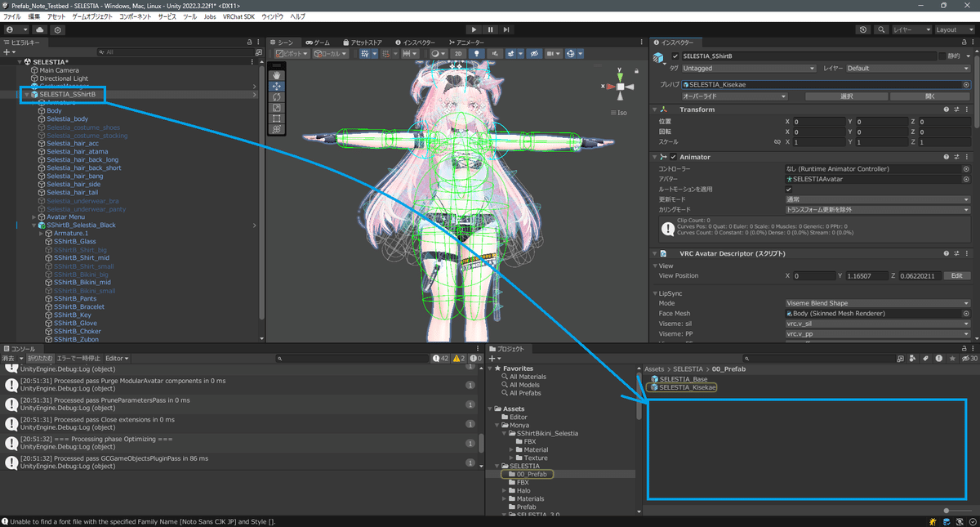Expand Armature.1 in the Hierarchy

coord(39,233)
